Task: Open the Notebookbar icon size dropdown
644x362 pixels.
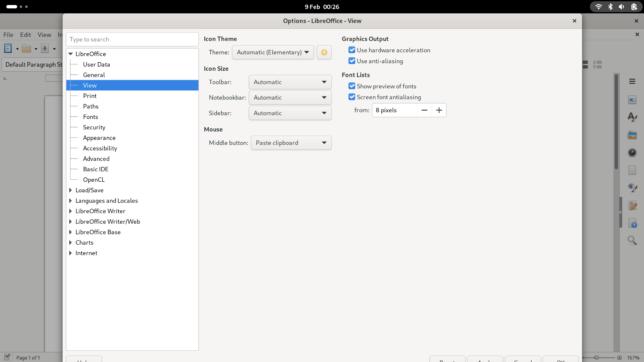Action: (x=290, y=98)
